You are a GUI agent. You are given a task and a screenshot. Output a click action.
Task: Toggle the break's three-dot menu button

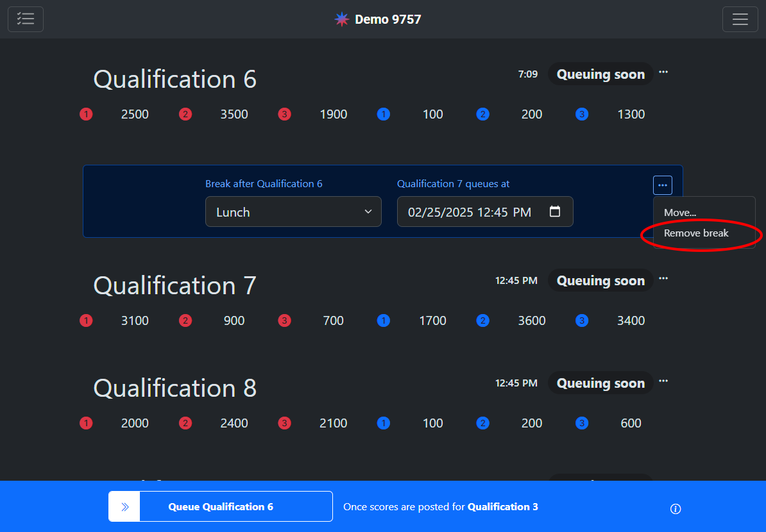pyautogui.click(x=663, y=185)
